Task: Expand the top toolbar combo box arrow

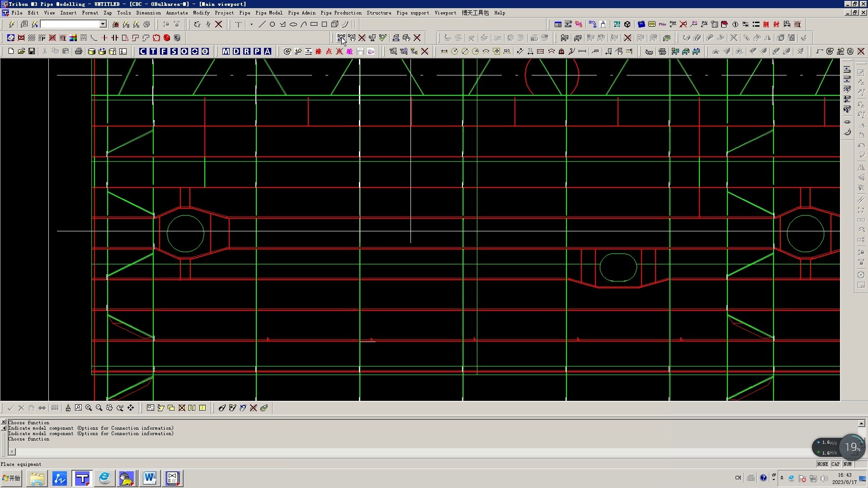Action: tap(103, 24)
